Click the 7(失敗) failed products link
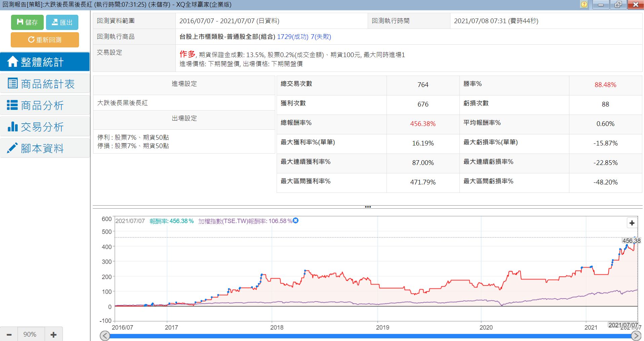This screenshot has height=341, width=644. click(321, 37)
